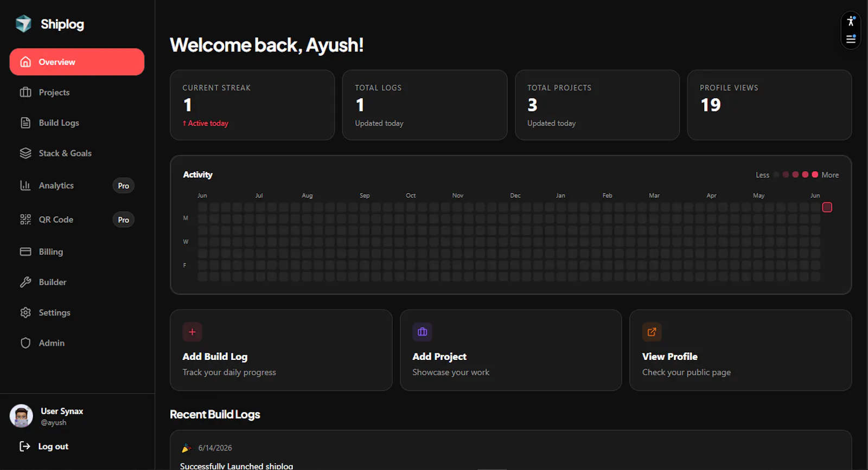The height and width of the screenshot is (470, 868).
Task: Click the Shiplog brand name
Action: (62, 24)
